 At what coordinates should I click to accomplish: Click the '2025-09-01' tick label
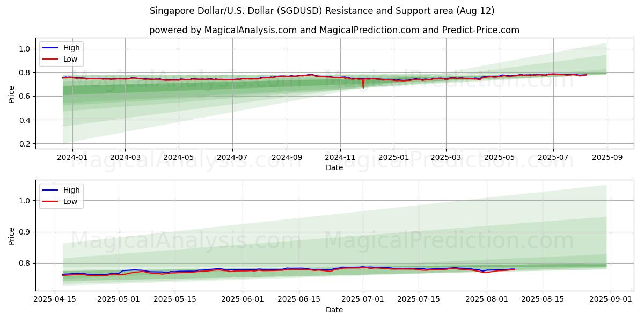click(x=611, y=300)
